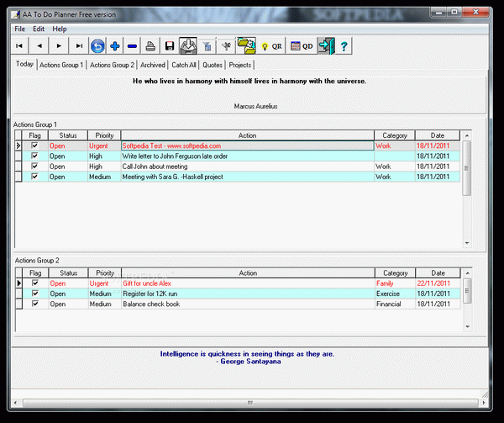The height and width of the screenshot is (423, 504).
Task: Toggle flag for Meeting with Sara G.
Action: pos(34,177)
